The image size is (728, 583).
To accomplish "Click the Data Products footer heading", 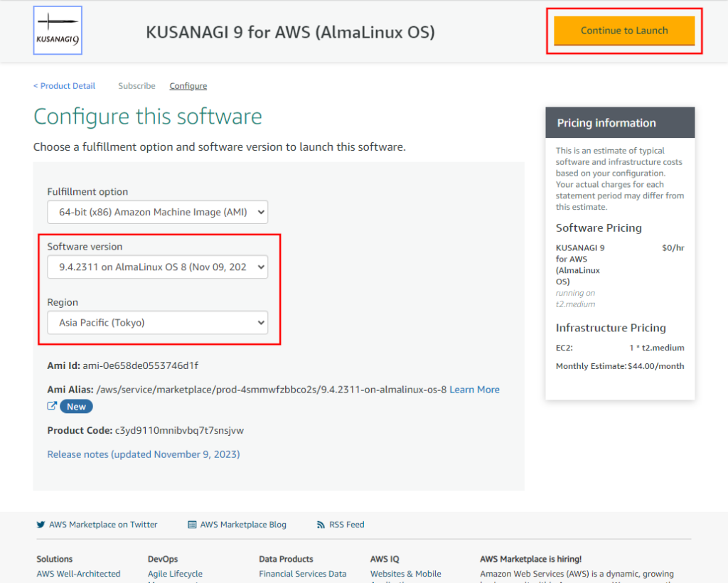I will click(286, 559).
